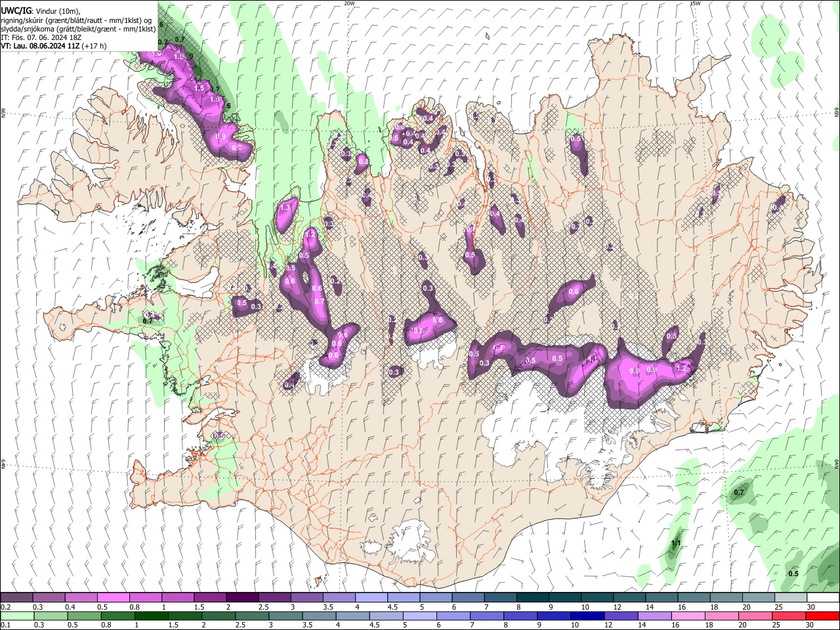
Task: Pick the red-pink 25 swatch in lower legend row
Action: click(x=789, y=616)
